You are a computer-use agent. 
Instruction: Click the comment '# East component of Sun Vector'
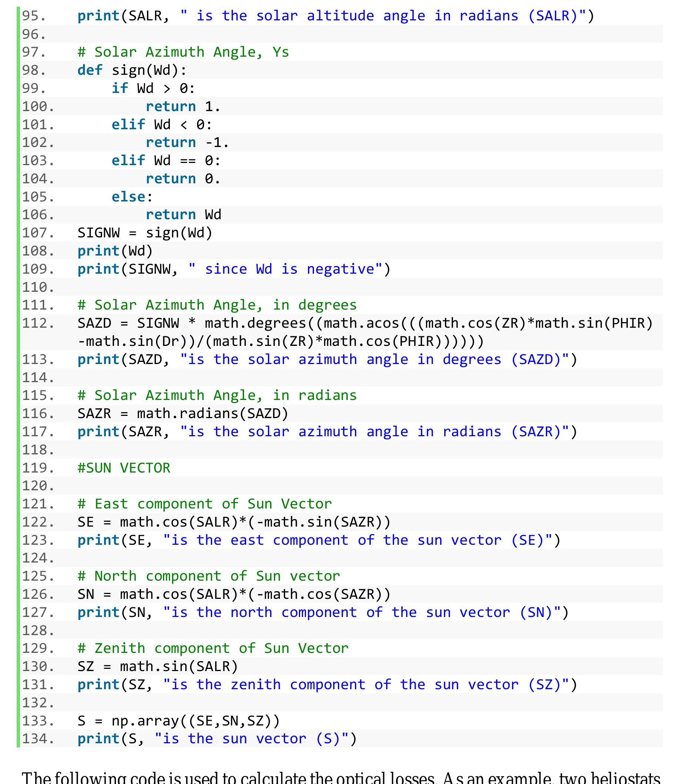tap(205, 504)
